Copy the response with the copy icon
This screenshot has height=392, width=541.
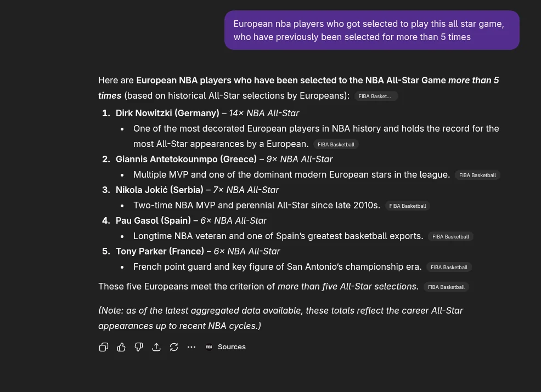pos(104,347)
